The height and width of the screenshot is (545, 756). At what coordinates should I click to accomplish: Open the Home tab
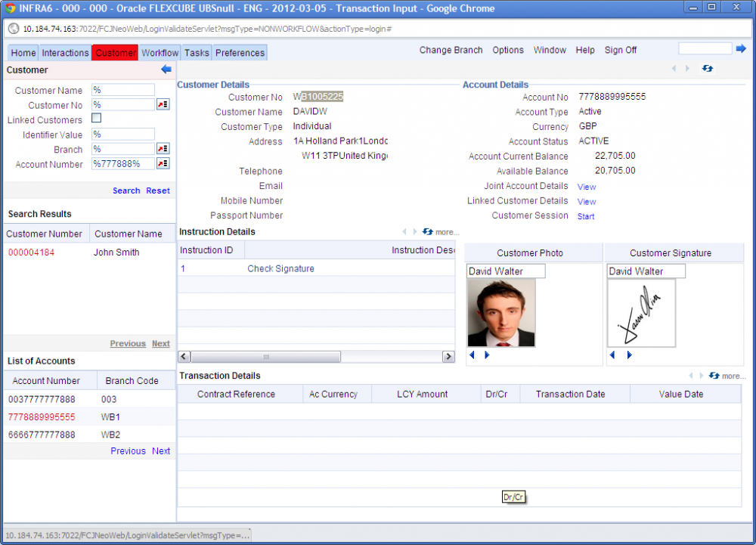point(23,52)
